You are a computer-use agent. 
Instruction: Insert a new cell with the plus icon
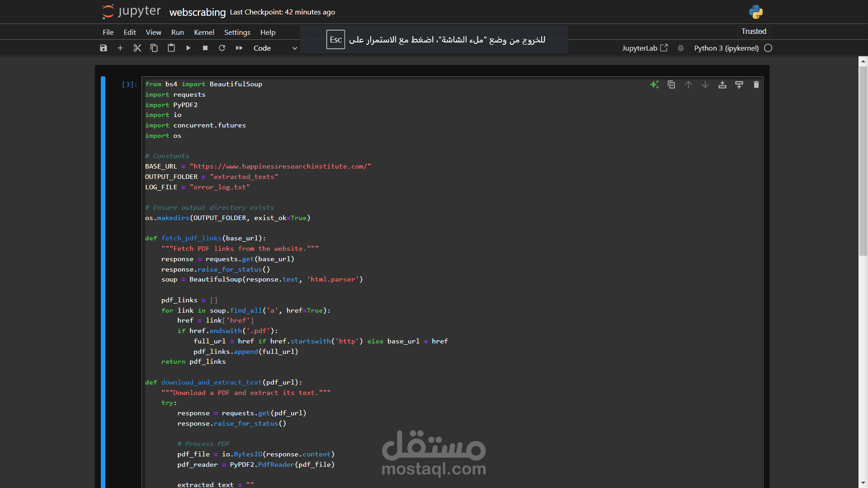[x=120, y=48]
